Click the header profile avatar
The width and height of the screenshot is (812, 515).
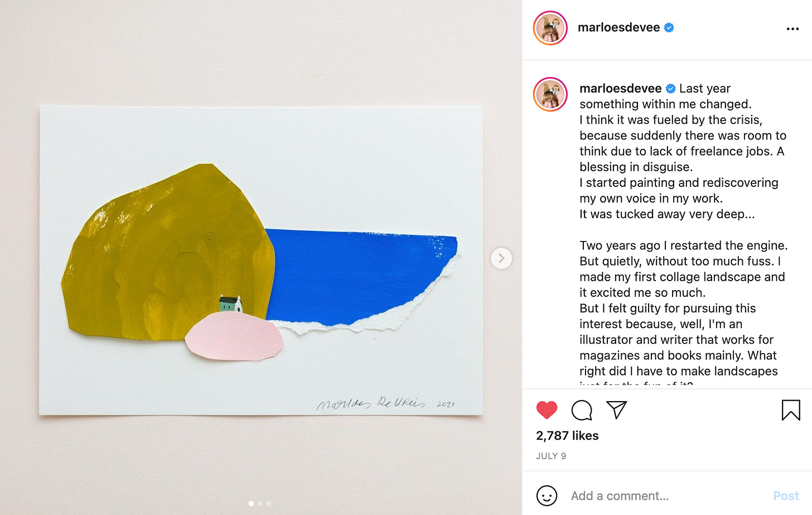[550, 28]
